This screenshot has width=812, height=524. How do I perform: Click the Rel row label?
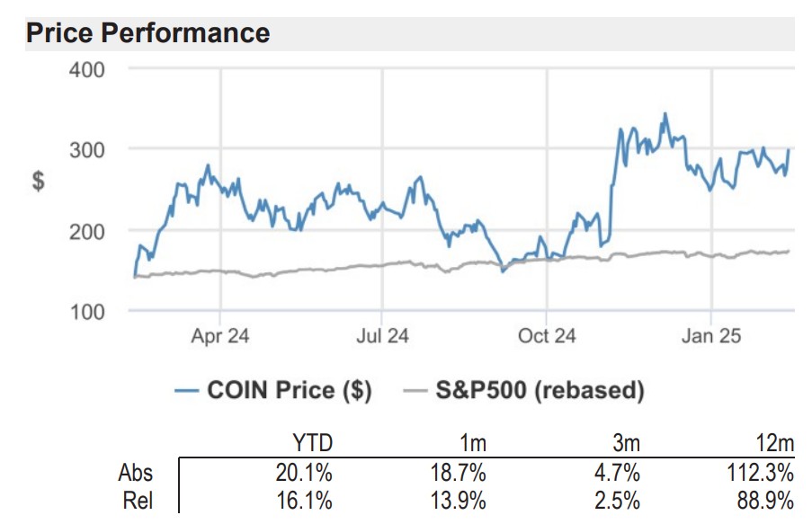pos(138,501)
